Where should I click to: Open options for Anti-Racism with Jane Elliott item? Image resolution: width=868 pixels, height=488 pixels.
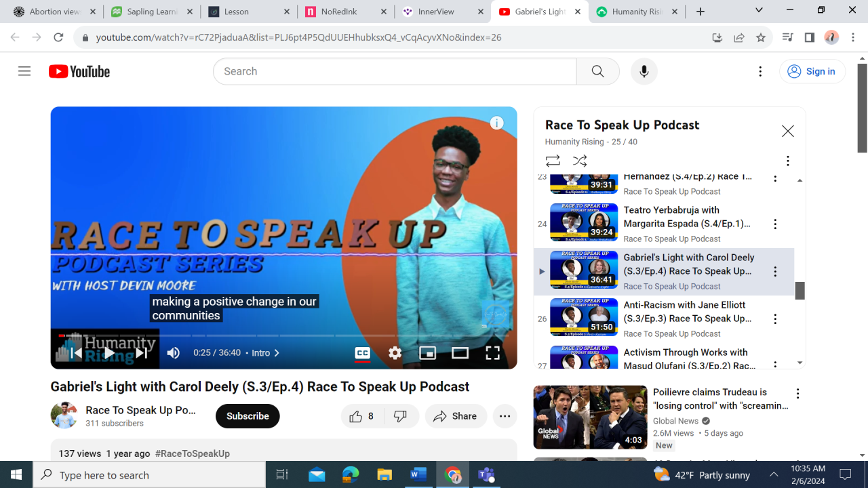(775, 319)
